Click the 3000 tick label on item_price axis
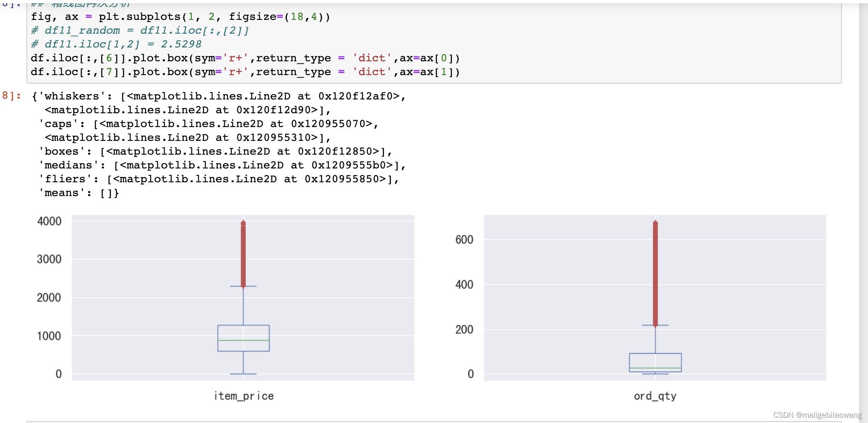 (49, 259)
